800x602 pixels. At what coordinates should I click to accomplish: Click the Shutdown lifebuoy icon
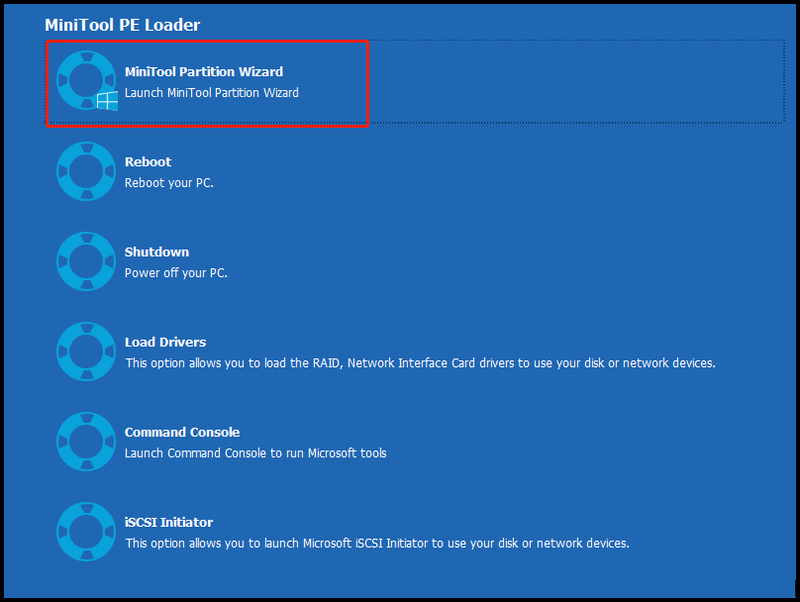coord(86,261)
